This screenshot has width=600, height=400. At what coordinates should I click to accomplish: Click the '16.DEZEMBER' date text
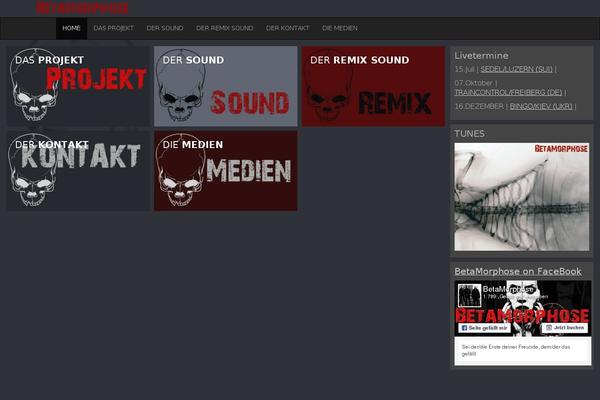pos(479,106)
